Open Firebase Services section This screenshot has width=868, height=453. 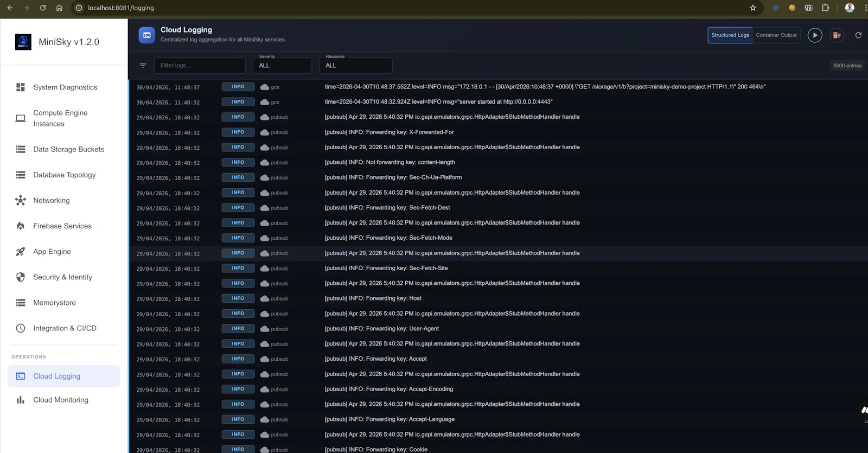pyautogui.click(x=64, y=226)
